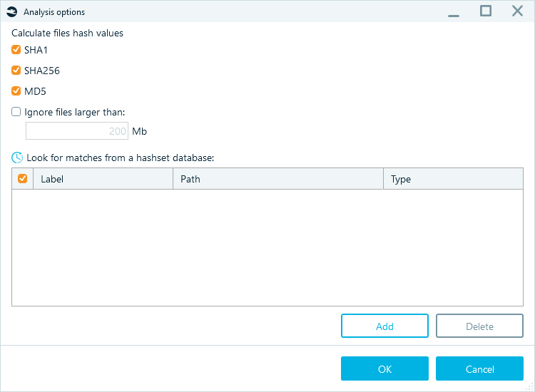Click the Delete hashset button
The image size is (535, 392).
point(479,326)
